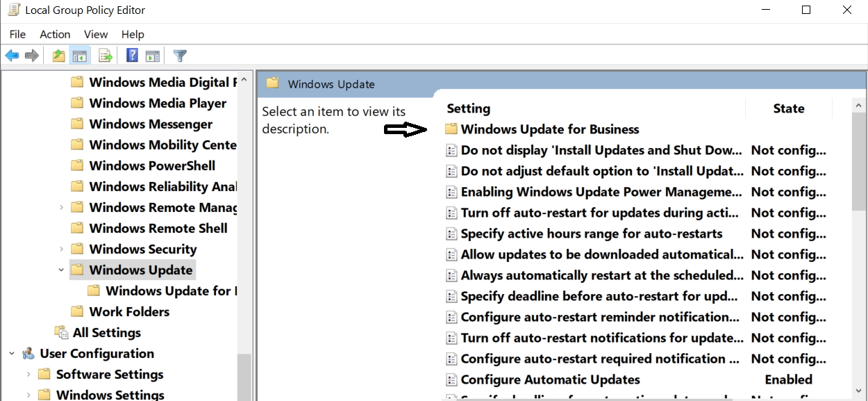
Task: Select 'Always automatically restart at the scheduled...'
Action: (601, 275)
